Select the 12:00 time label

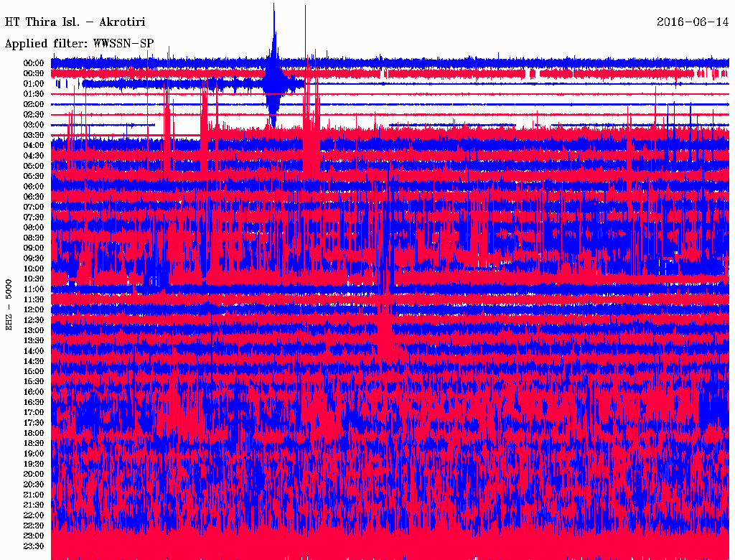(34, 309)
